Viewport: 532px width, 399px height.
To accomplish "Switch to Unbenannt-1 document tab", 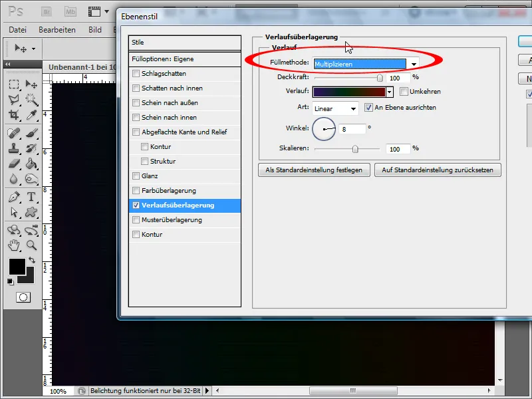I will [81, 67].
